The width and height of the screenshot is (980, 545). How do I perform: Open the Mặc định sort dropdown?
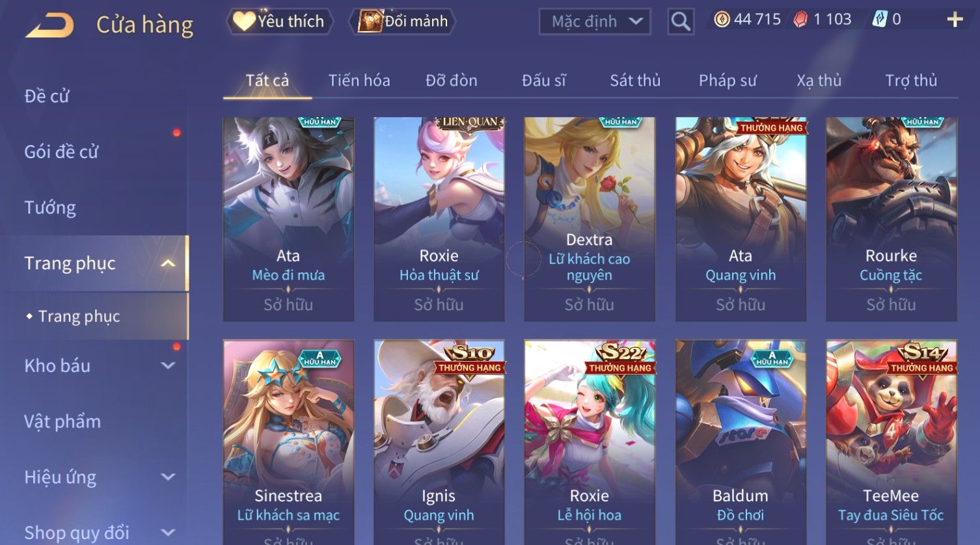point(594,21)
